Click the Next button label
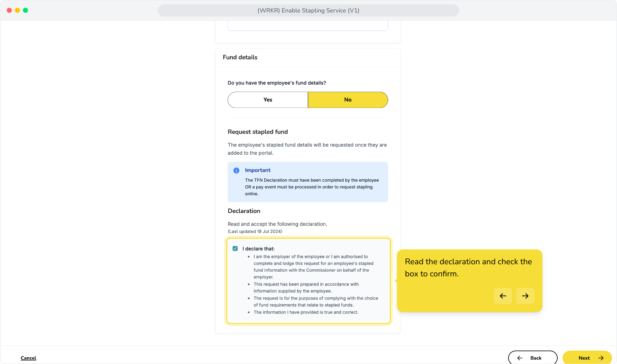This screenshot has height=364, width=617. pyautogui.click(x=584, y=358)
